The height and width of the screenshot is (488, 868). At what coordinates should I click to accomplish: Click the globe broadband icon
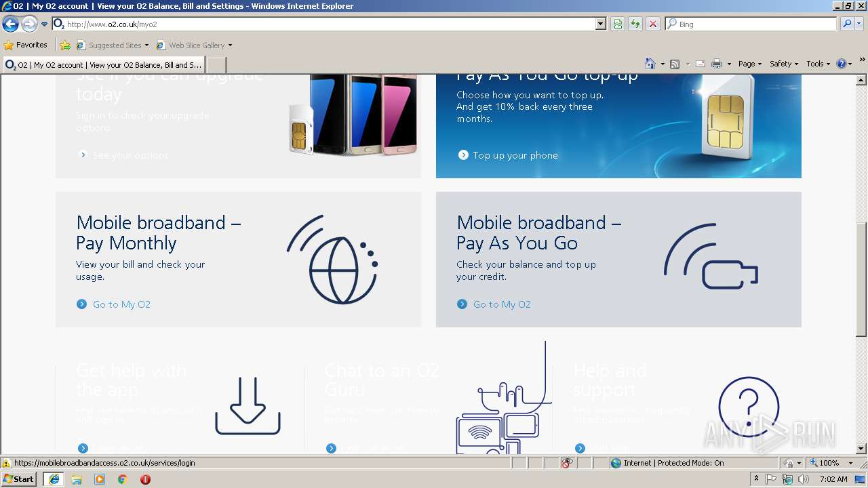click(332, 260)
